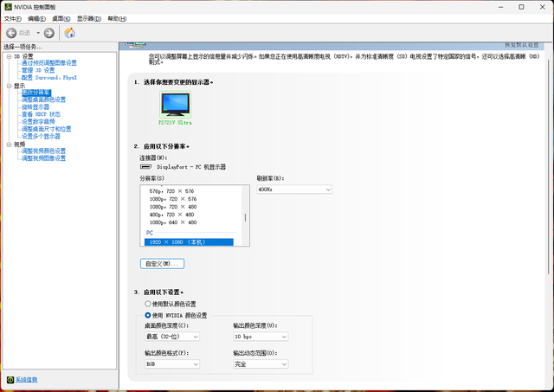
Task: Open 配置 Surround、PhysX in the task tree
Action: point(49,78)
